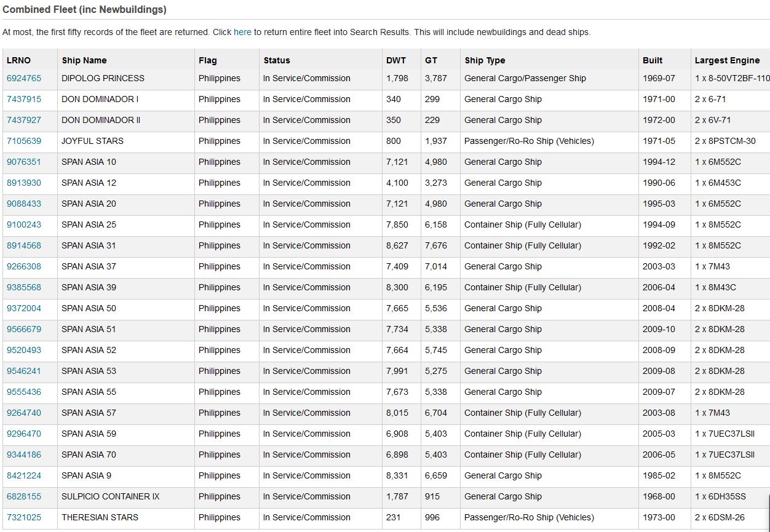
Task: Open LRNO link 9344186
Action: [24, 455]
